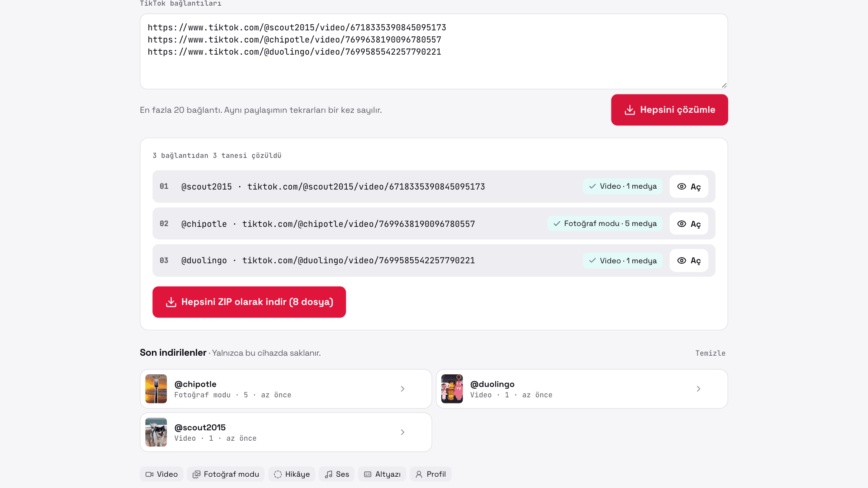Open the Profil tab

(x=431, y=474)
